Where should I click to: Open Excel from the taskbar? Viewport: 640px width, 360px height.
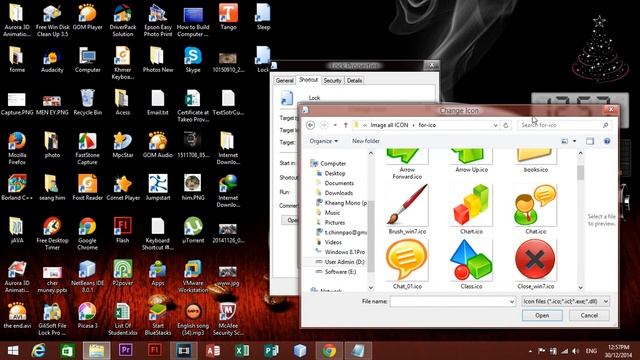pos(242,351)
